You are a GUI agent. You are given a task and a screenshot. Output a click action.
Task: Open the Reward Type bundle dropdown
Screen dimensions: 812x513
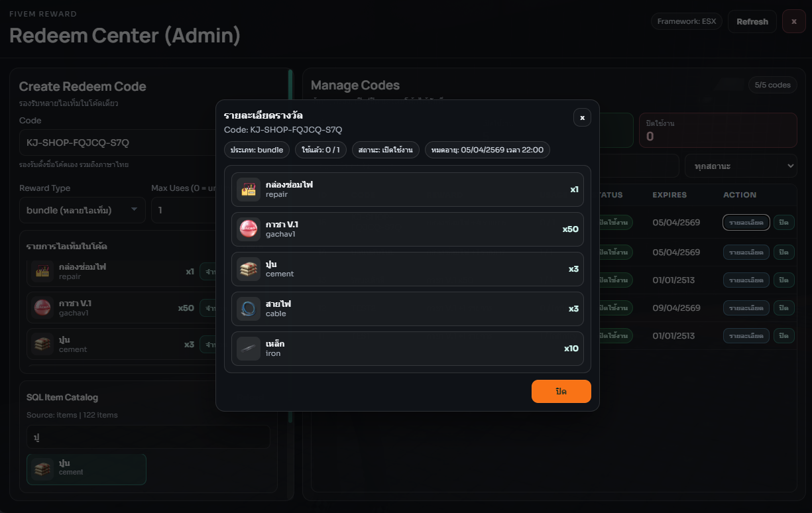[82, 210]
